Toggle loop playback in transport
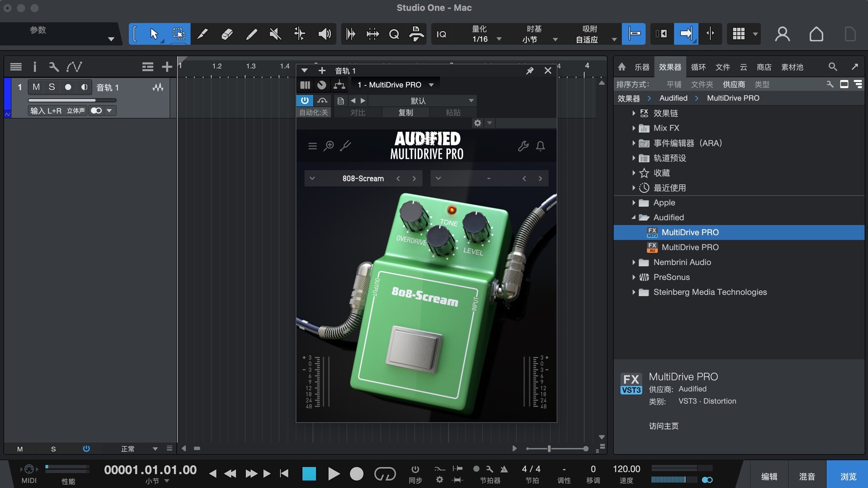Image resolution: width=868 pixels, height=488 pixels. pos(385,474)
